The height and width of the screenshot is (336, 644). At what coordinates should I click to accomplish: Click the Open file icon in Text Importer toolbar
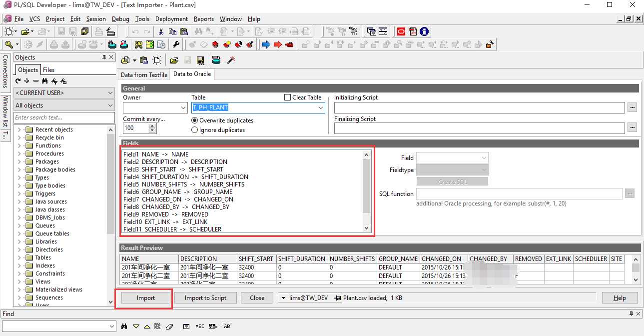coord(174,60)
